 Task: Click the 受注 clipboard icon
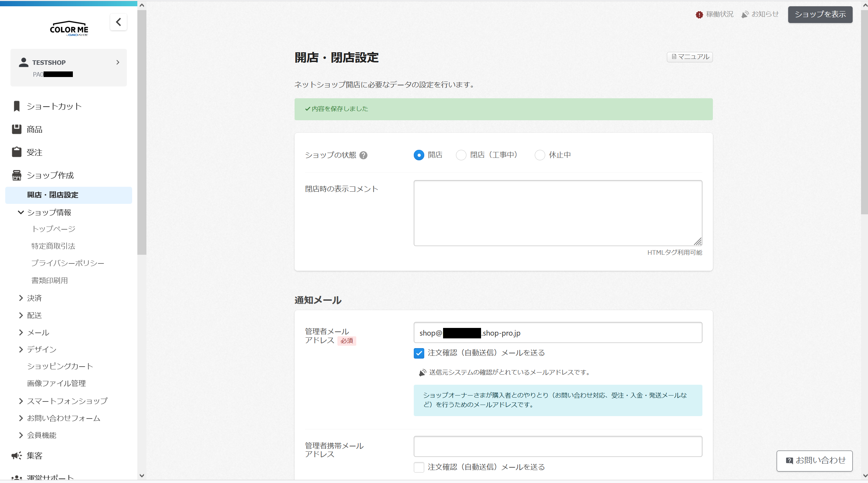tap(16, 152)
